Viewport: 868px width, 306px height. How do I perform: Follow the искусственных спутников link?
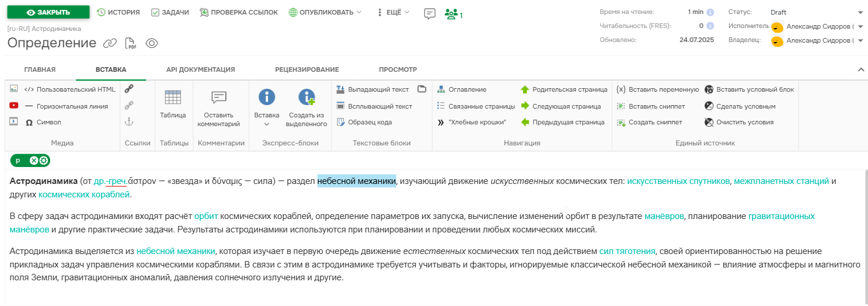coord(678,181)
